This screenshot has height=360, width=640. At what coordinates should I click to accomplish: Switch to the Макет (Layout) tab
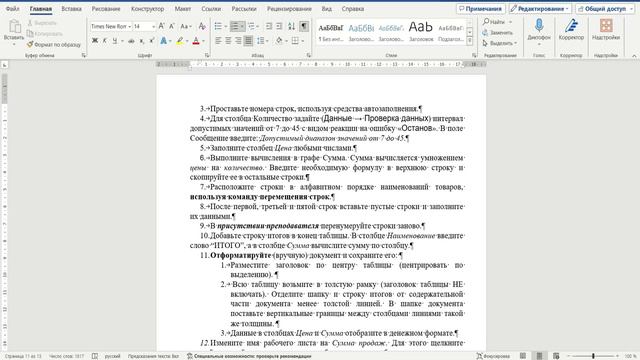click(182, 9)
